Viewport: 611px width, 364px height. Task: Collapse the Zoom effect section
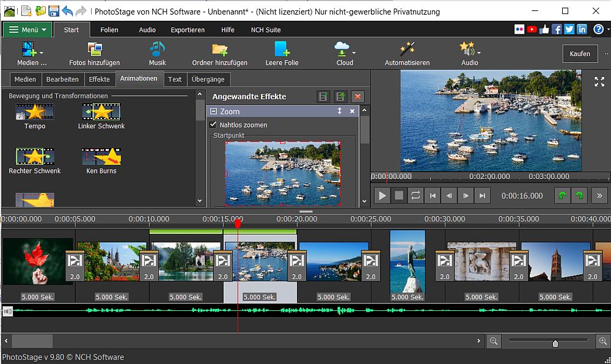point(213,111)
